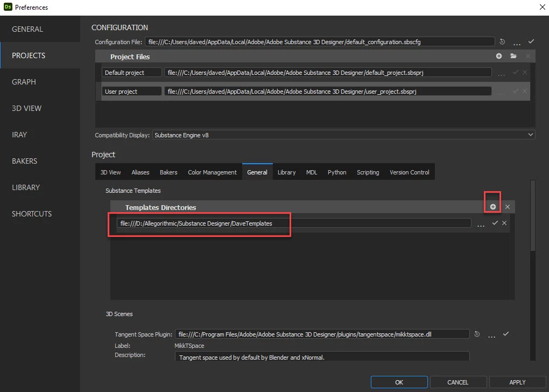Click default_project.sbsprj path field
Screen dimensions: 549x392
pyautogui.click(x=328, y=73)
